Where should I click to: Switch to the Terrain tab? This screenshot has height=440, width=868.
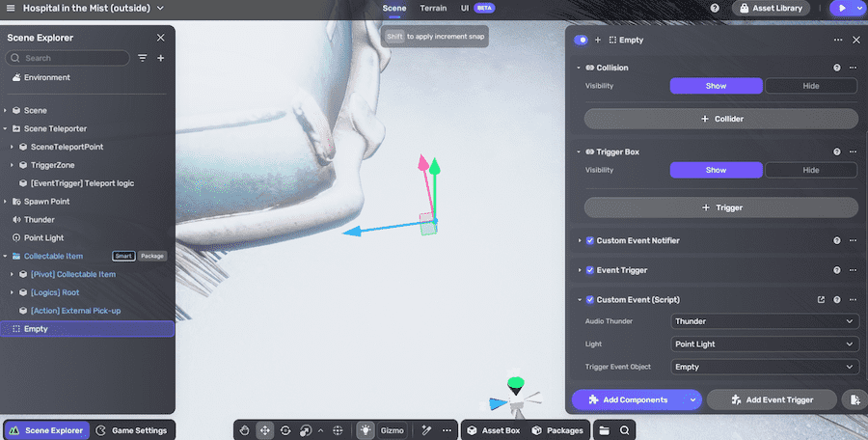point(433,8)
